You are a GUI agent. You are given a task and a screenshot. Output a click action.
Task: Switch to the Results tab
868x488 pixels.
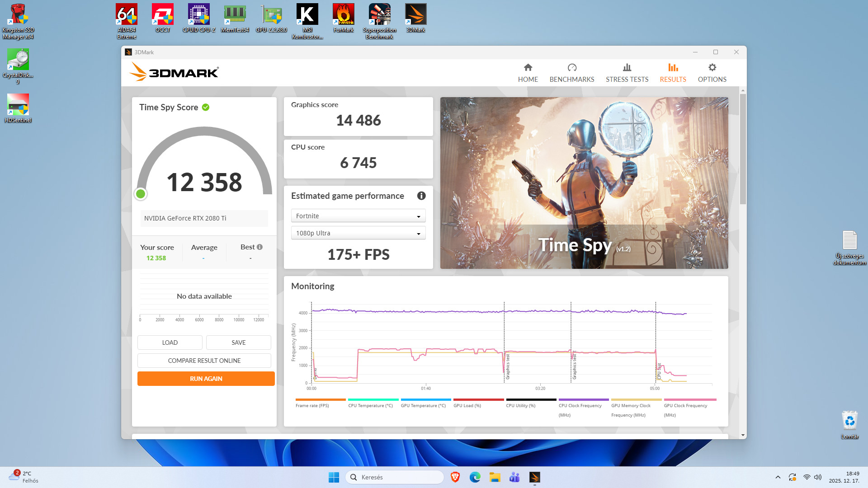tap(673, 73)
